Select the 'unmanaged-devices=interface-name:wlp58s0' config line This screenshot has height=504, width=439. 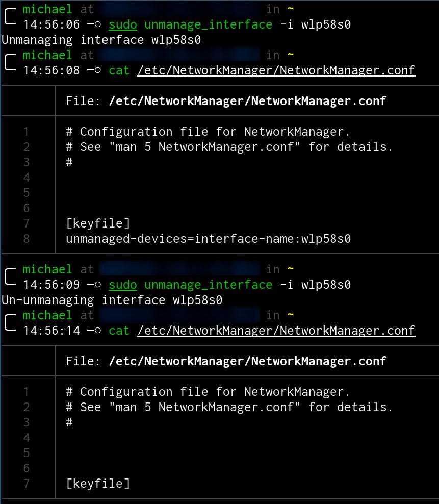(x=208, y=239)
